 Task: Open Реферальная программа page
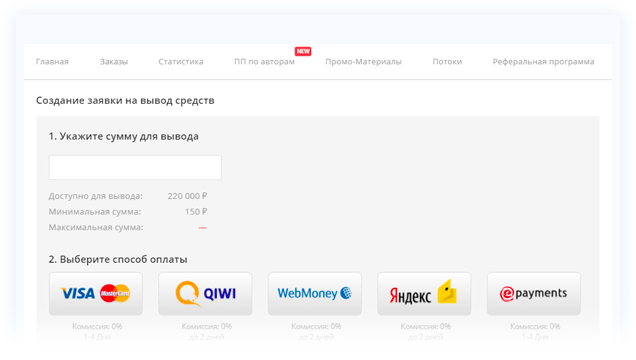544,62
